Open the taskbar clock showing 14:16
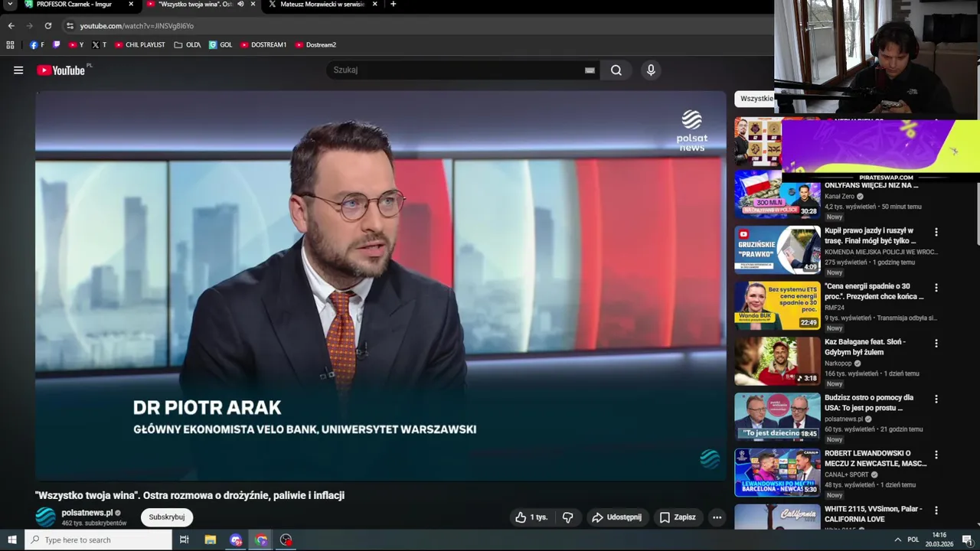The height and width of the screenshot is (551, 980). (939, 540)
